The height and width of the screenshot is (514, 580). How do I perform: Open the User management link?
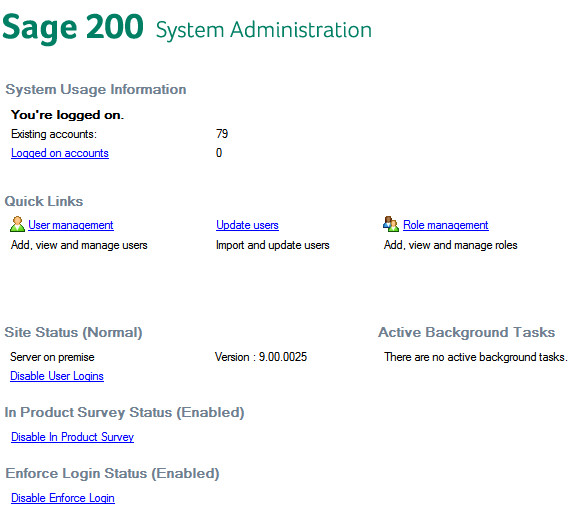coord(71,225)
